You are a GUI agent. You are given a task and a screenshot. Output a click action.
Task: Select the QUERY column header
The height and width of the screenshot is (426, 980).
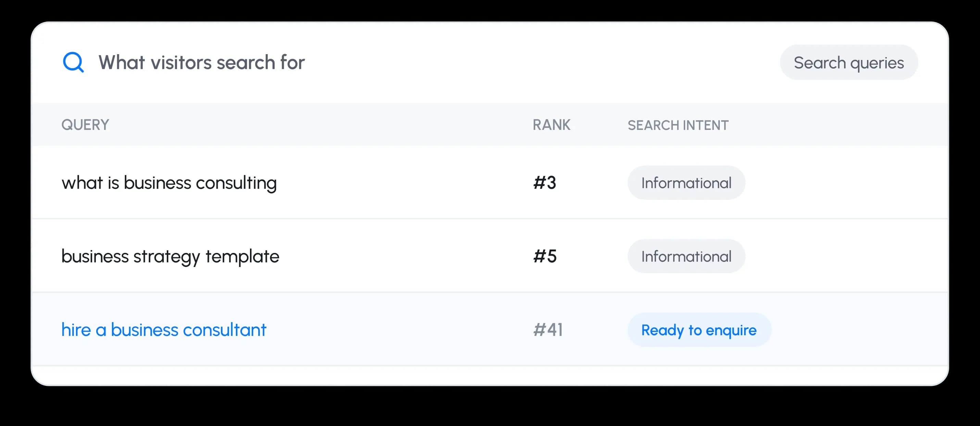click(85, 125)
